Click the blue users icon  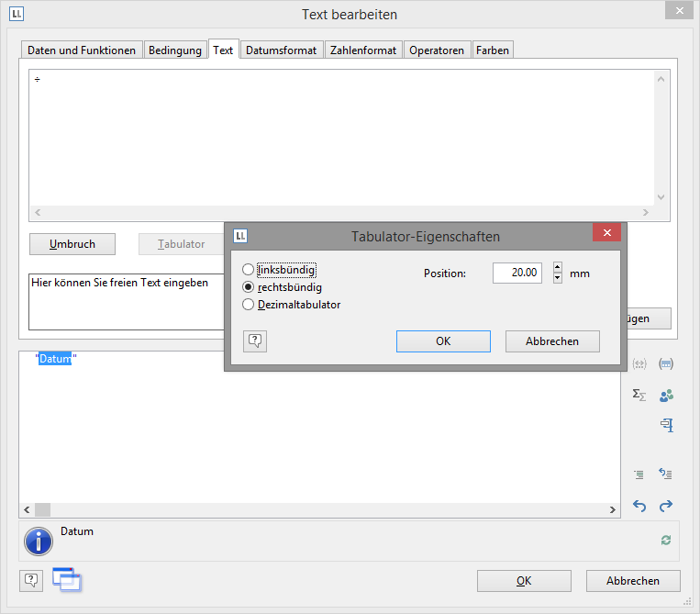(666, 395)
